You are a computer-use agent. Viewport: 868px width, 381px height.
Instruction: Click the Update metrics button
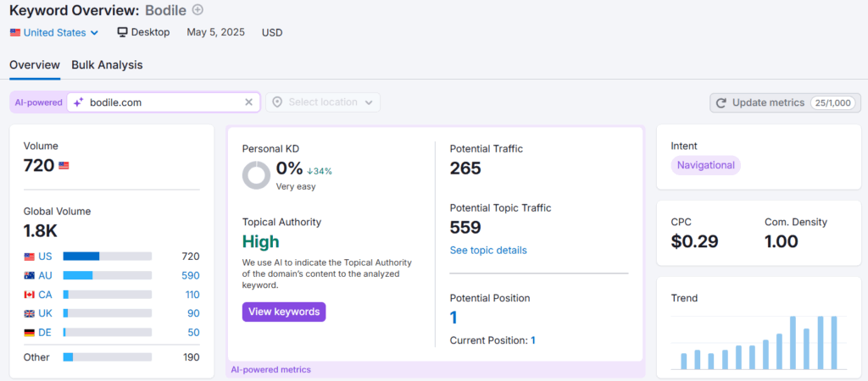click(786, 102)
